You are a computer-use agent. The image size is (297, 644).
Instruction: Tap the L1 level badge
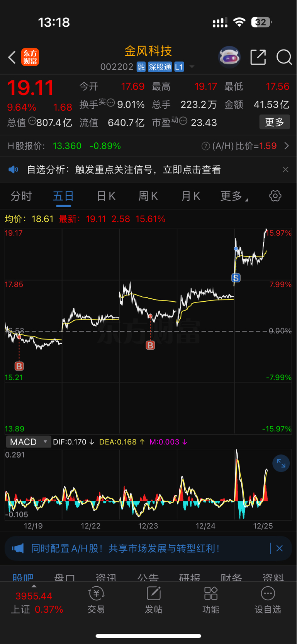pos(179,67)
